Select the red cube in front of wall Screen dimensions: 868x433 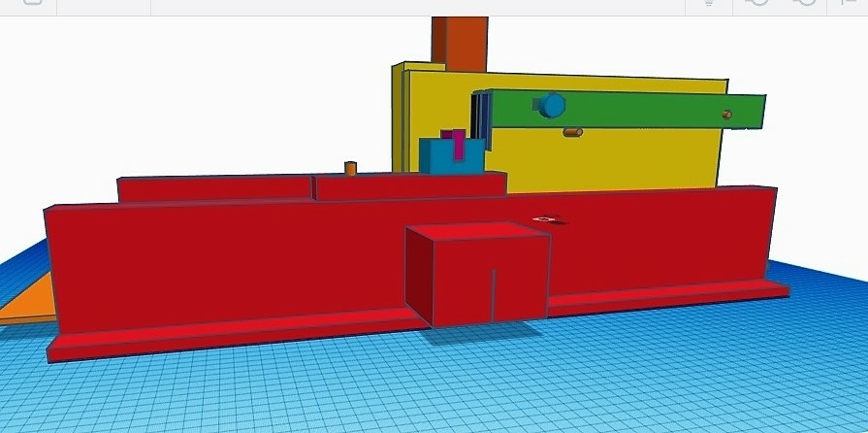[477, 275]
